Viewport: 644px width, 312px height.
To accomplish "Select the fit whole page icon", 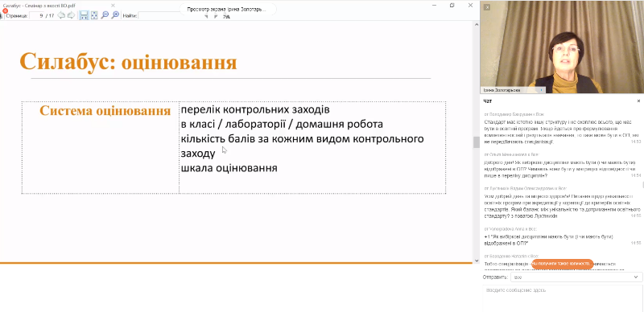I will (94, 15).
